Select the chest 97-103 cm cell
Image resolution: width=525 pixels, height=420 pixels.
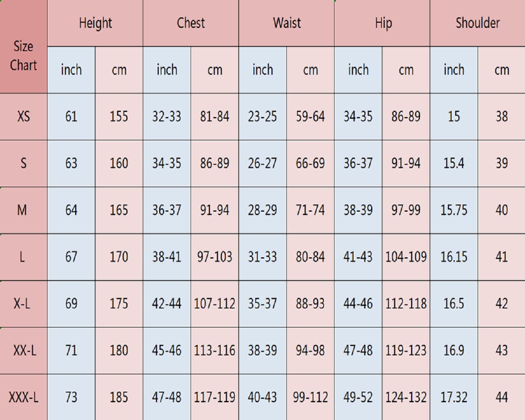pos(214,257)
